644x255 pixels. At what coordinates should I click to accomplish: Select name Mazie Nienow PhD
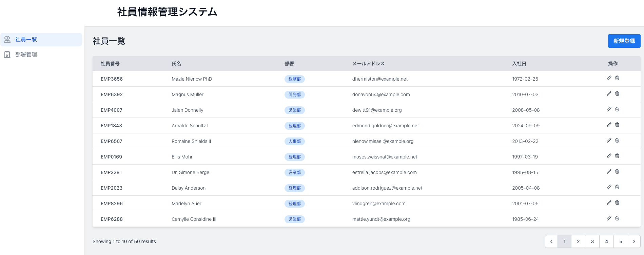(192, 79)
